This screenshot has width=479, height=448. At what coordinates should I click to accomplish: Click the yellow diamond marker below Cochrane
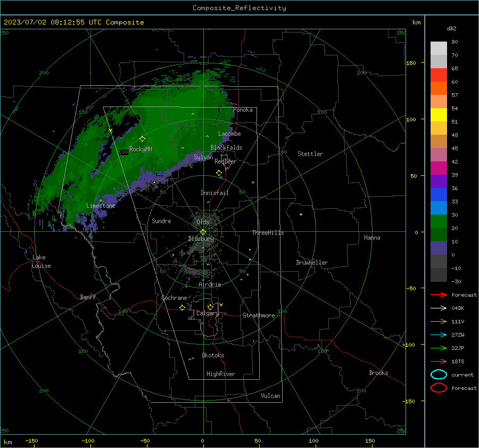point(182,307)
